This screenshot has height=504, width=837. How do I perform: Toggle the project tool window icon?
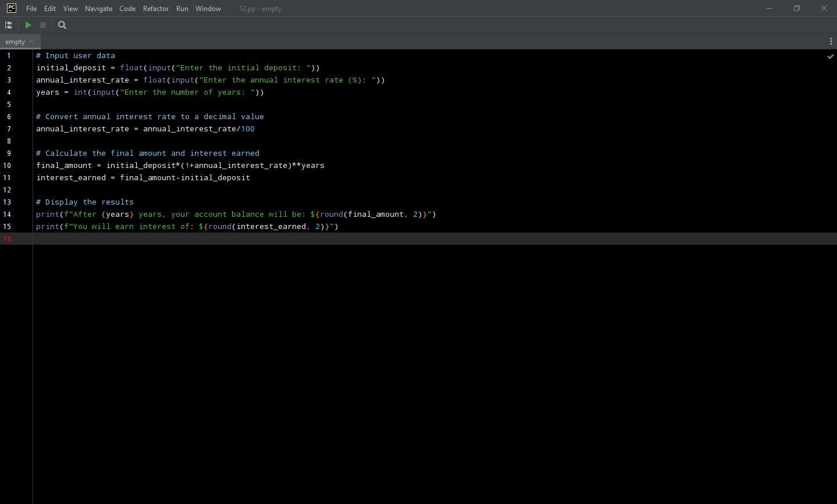[9, 25]
